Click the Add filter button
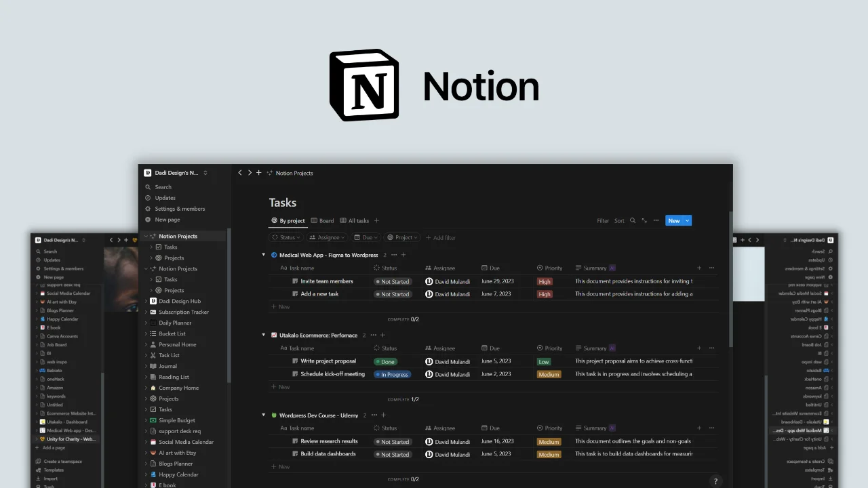The width and height of the screenshot is (868, 488). pos(440,238)
